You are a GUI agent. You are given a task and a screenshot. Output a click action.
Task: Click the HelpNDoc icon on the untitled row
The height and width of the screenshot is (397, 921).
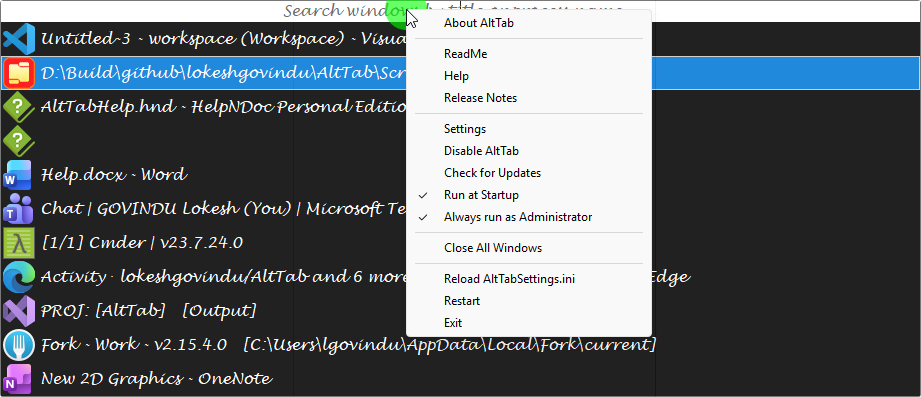click(19, 140)
